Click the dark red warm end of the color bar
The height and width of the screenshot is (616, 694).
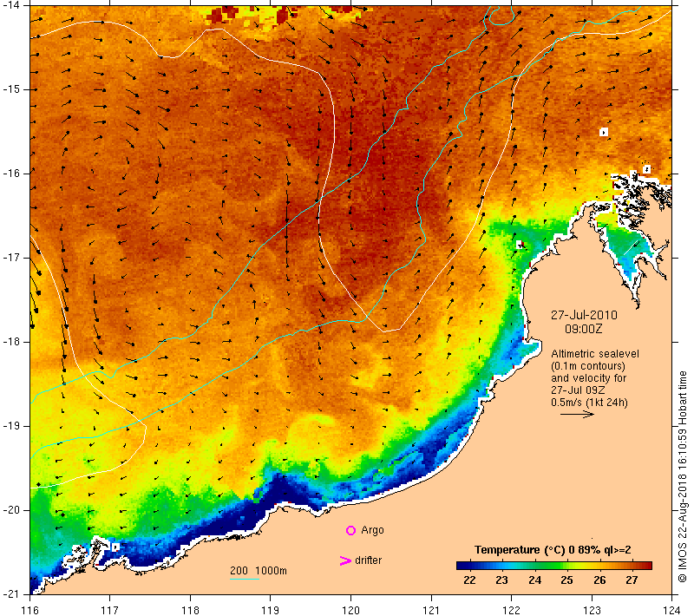coord(646,565)
